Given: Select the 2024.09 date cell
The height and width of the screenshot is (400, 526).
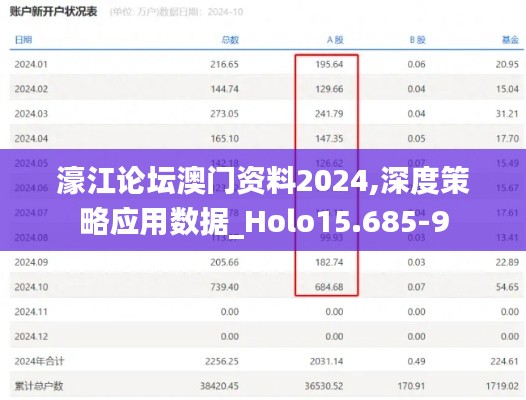Looking at the screenshot, I should pyautogui.click(x=31, y=262).
